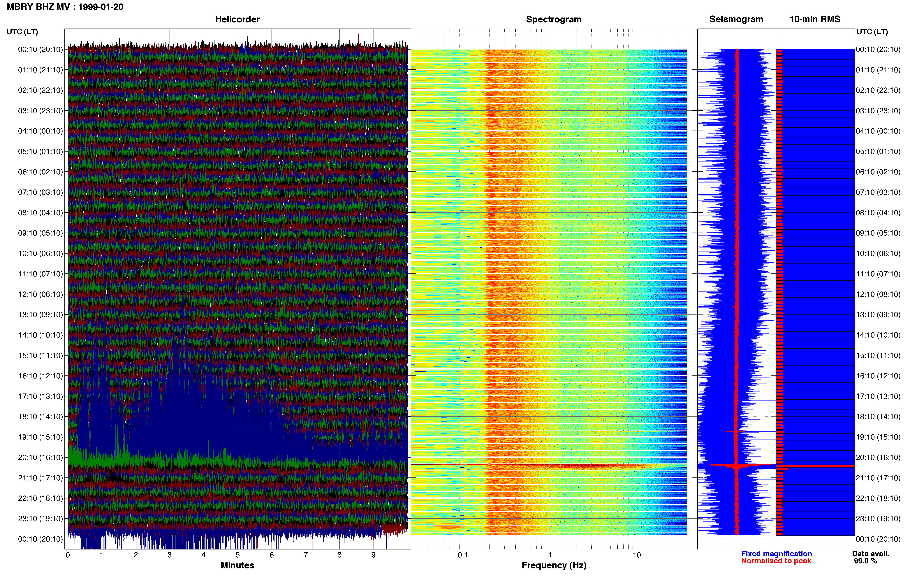The height and width of the screenshot is (578, 924).
Task: Click the 'MBRY BHZ MV : 1999-01-20' title
Action: coord(65,7)
